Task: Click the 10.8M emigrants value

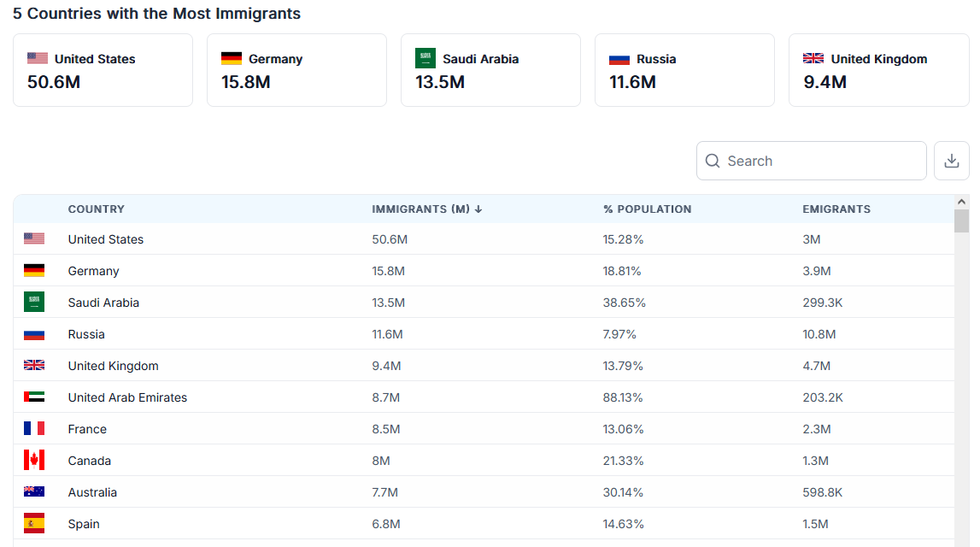Action: click(819, 334)
